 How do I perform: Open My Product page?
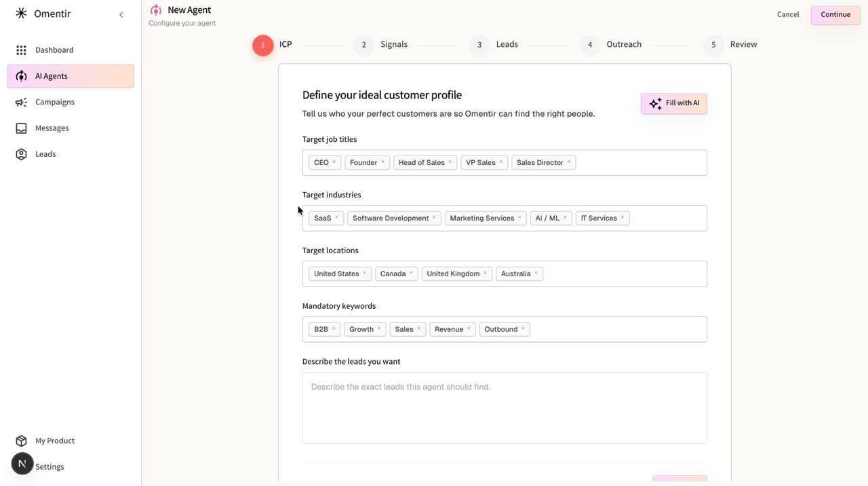tap(71, 441)
